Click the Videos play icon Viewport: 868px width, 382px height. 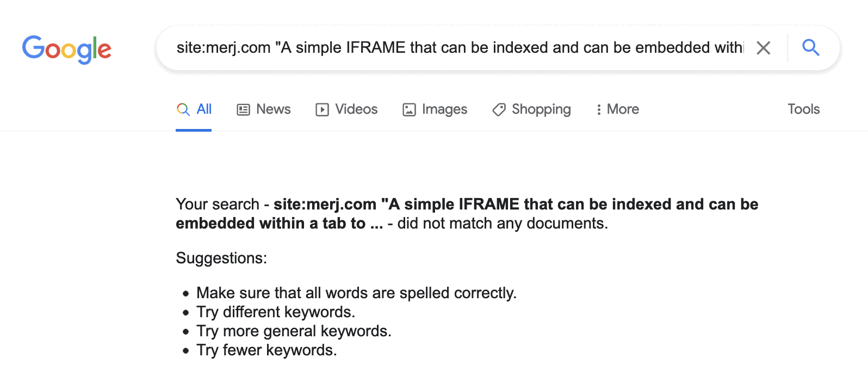point(322,110)
